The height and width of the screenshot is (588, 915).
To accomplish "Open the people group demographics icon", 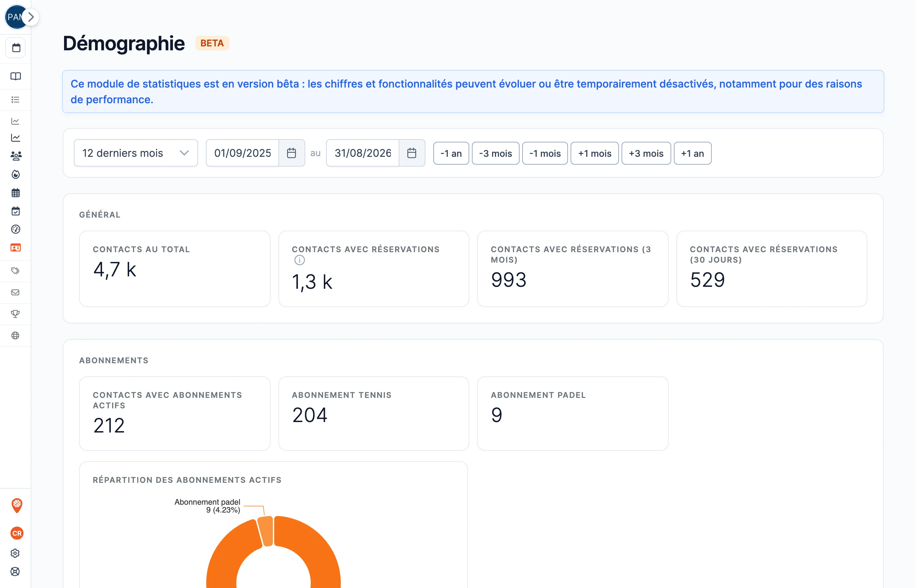I will click(16, 156).
